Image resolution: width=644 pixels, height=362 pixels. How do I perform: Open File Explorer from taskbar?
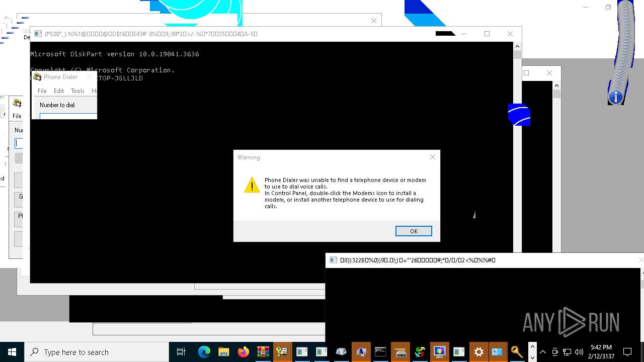[x=223, y=352]
